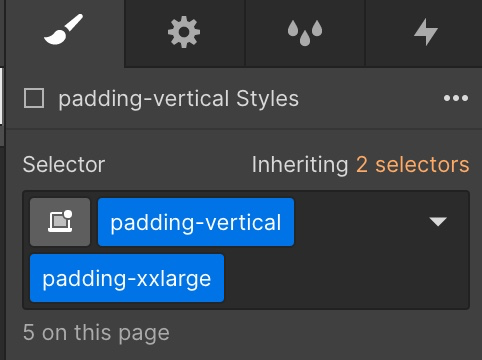Click the Selector label

[64, 165]
